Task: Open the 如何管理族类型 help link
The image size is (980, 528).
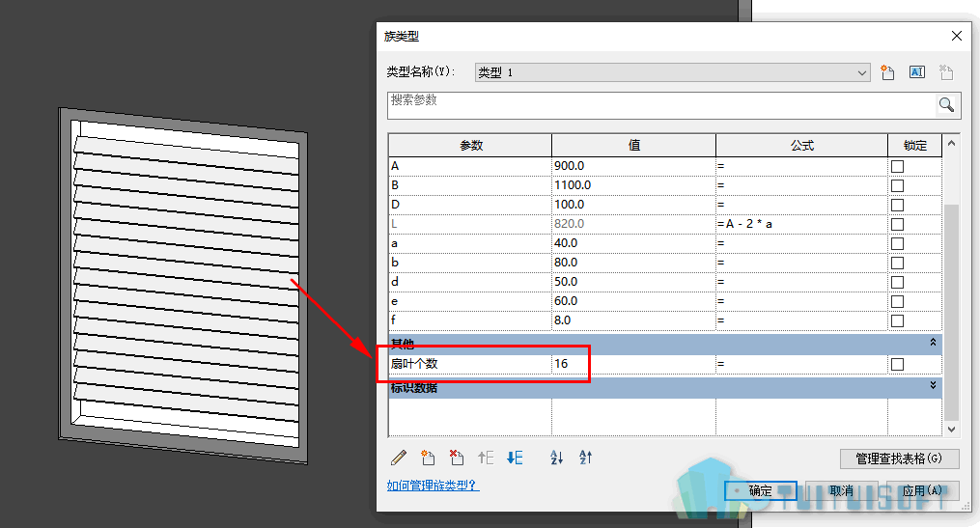Action: pyautogui.click(x=433, y=486)
